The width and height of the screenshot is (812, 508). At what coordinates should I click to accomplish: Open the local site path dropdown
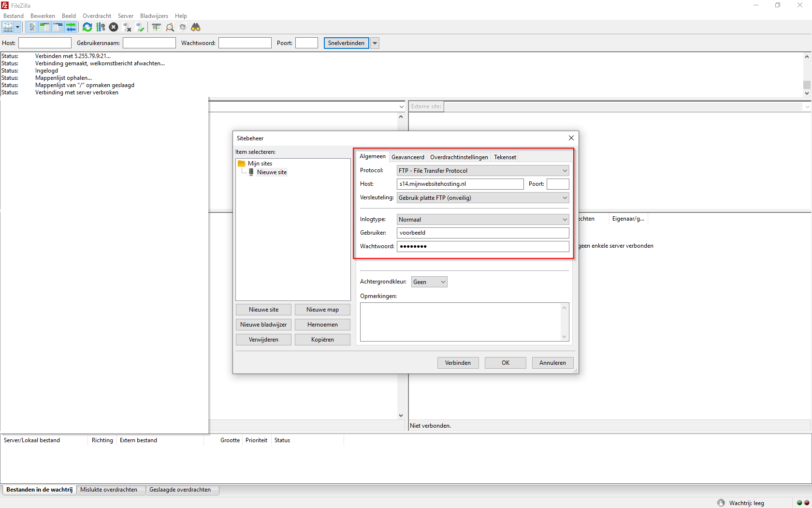[401, 106]
